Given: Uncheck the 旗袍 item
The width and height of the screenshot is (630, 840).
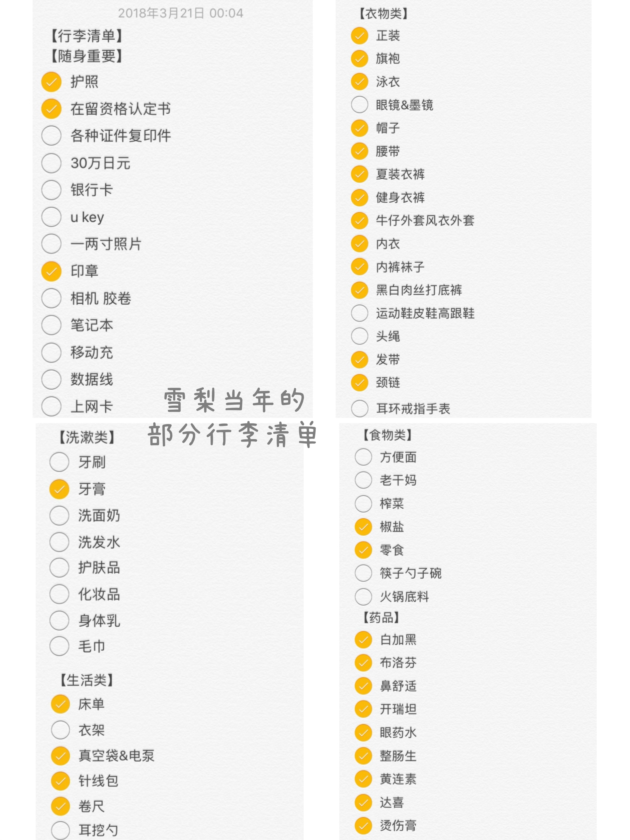Looking at the screenshot, I should tap(359, 59).
